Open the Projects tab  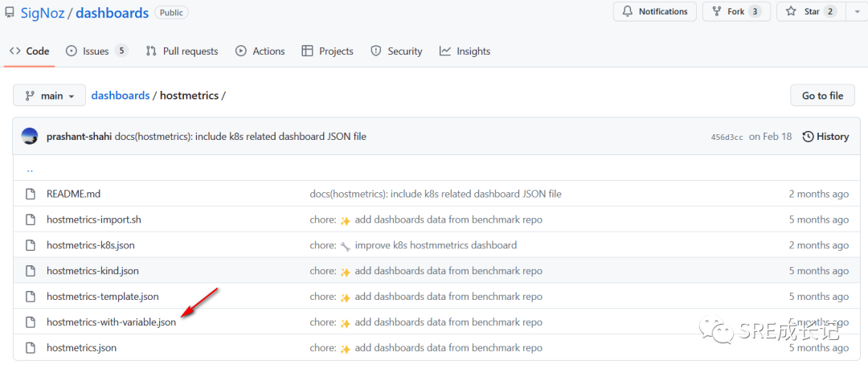pos(327,51)
